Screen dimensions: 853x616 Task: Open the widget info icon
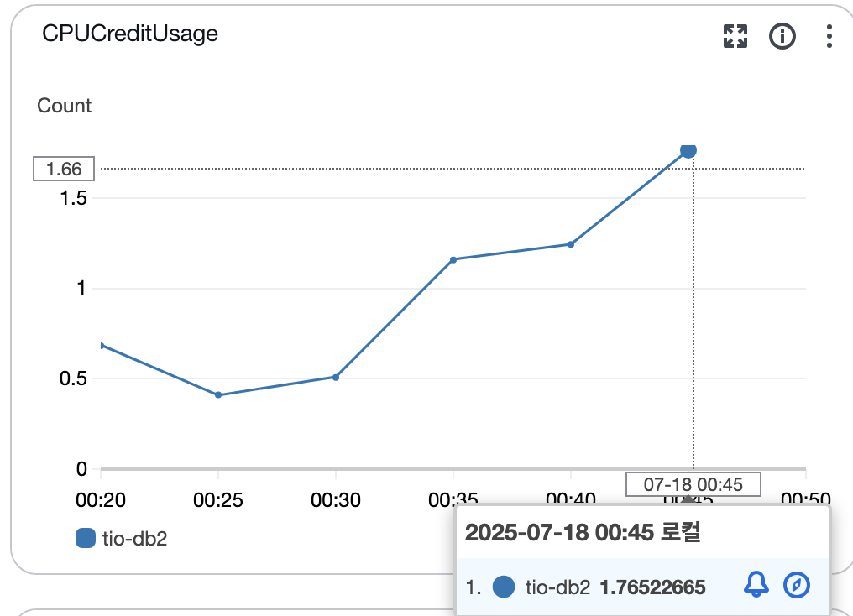[782, 36]
